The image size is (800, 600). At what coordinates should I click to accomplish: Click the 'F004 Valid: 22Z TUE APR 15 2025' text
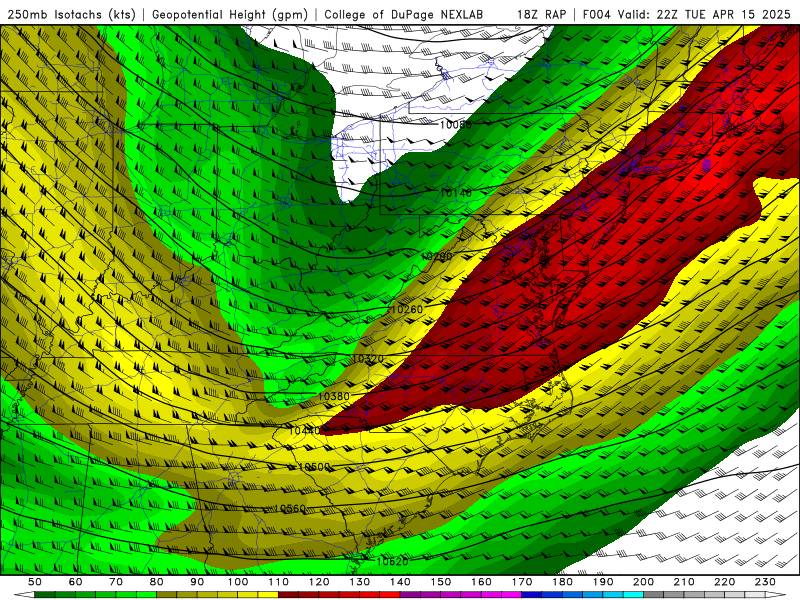click(x=686, y=14)
